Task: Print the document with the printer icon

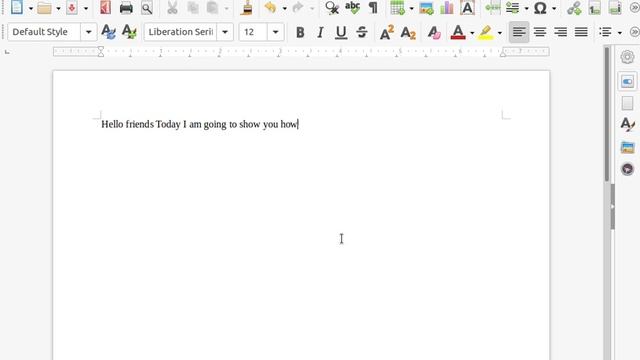Action: click(x=126, y=8)
